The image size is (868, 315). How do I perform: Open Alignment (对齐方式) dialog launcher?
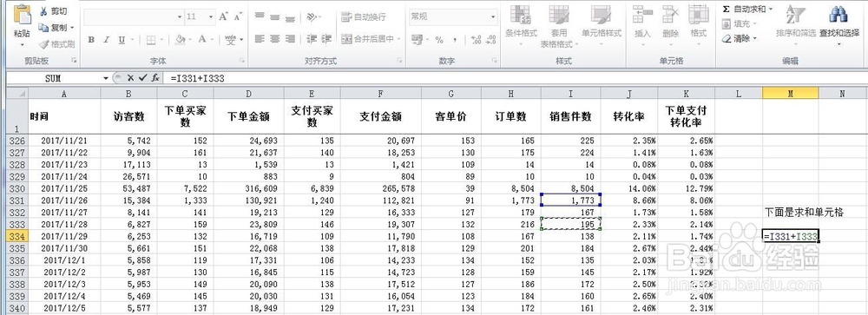coord(398,61)
